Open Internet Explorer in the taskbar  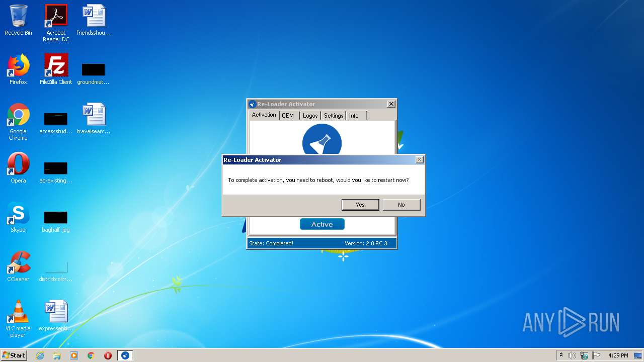click(x=40, y=355)
